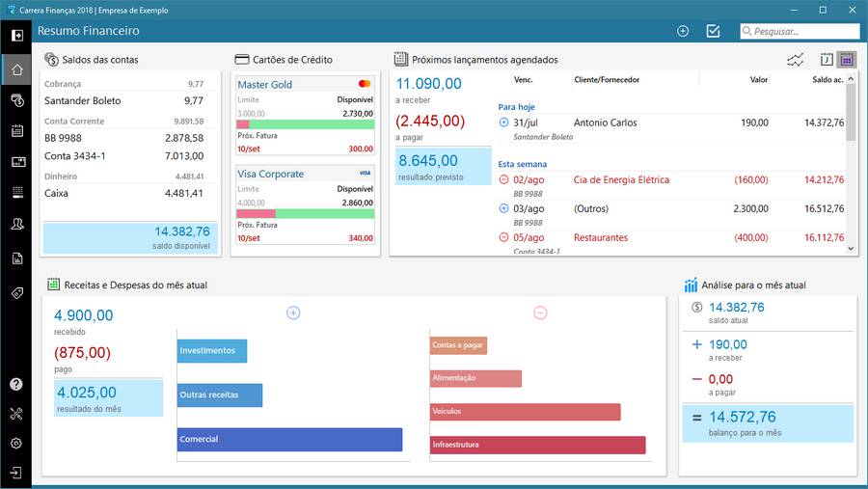
Task: Select the Contas a pagar expense bar
Action: [458, 345]
